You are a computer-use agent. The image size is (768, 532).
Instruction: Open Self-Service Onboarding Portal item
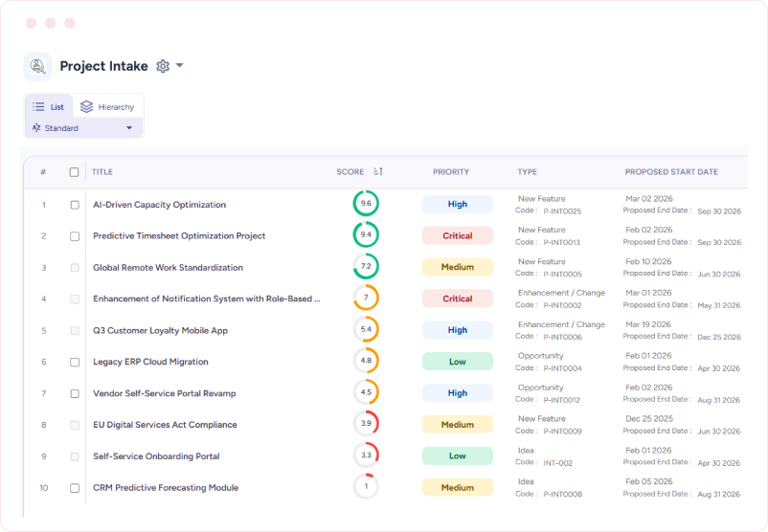click(156, 456)
